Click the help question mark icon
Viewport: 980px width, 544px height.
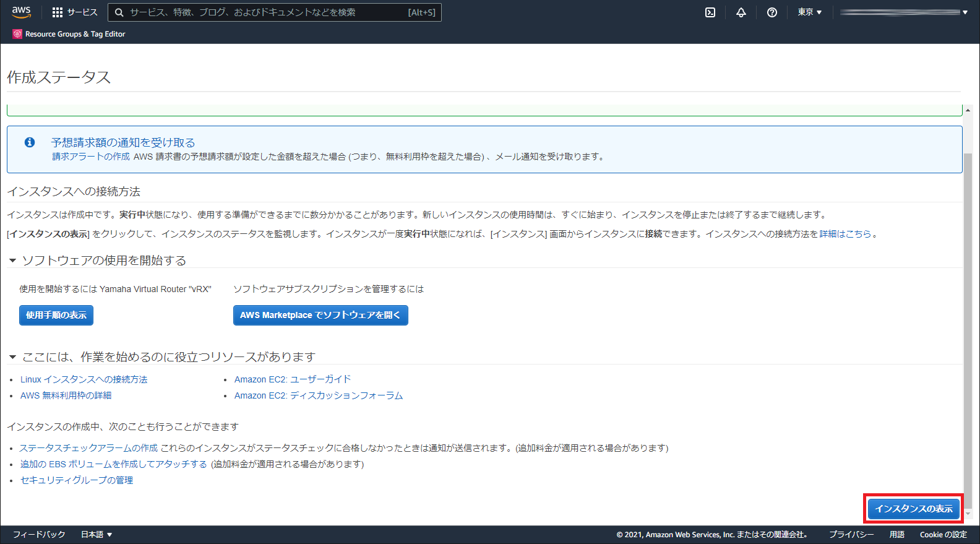click(772, 12)
